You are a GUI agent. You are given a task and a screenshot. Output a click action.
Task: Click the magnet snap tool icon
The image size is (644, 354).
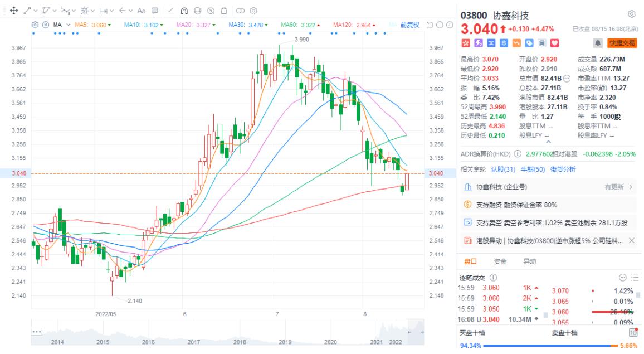(183, 11)
